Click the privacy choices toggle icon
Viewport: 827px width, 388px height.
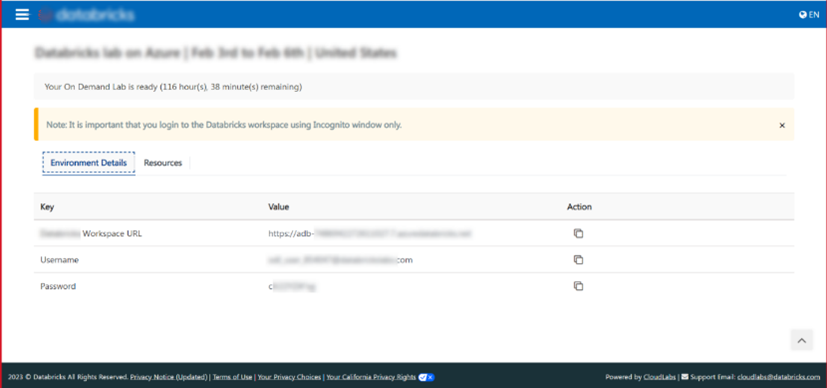(x=426, y=377)
